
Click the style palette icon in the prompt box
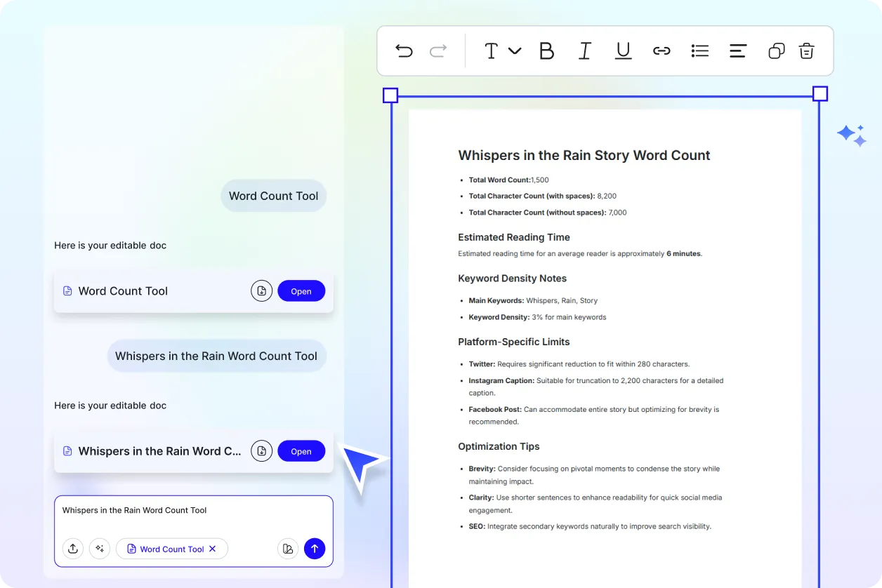point(288,549)
